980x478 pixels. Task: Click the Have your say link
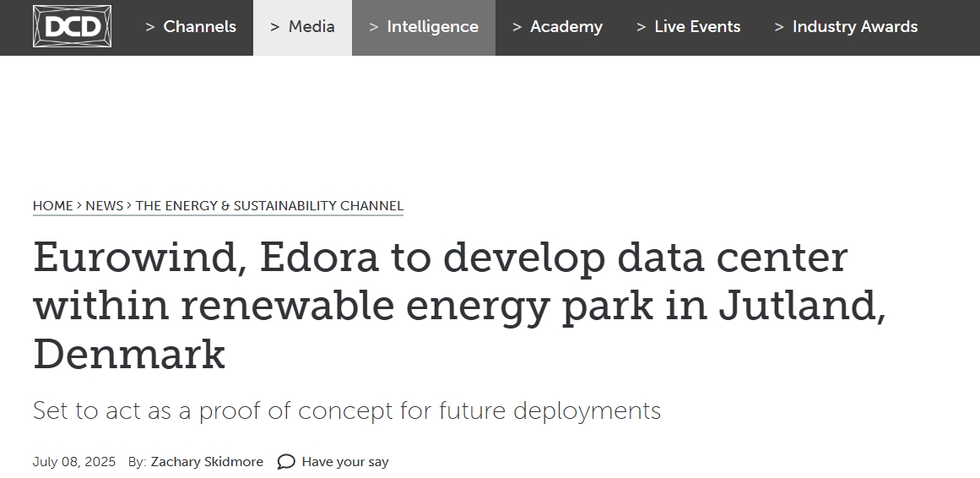[x=345, y=462]
